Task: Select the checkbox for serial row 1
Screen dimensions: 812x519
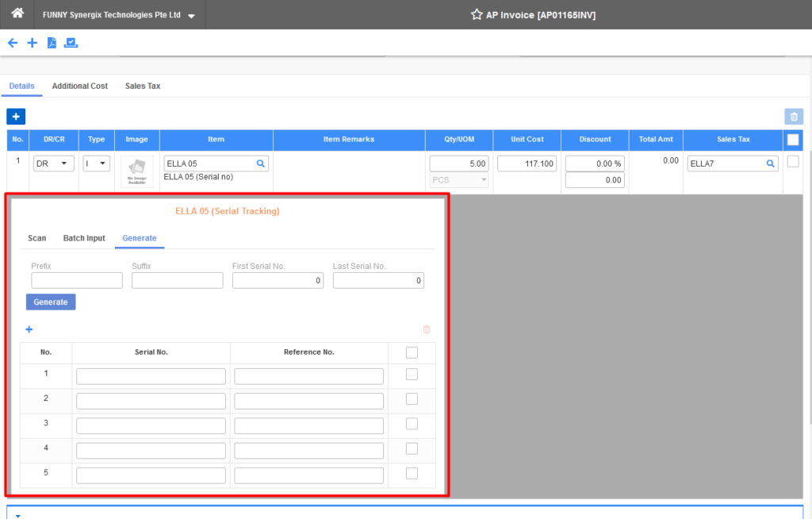Action: (412, 374)
